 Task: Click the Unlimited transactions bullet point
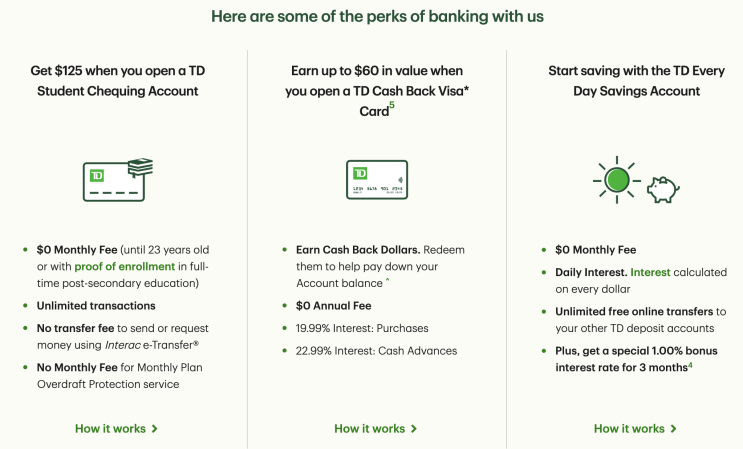[98, 306]
